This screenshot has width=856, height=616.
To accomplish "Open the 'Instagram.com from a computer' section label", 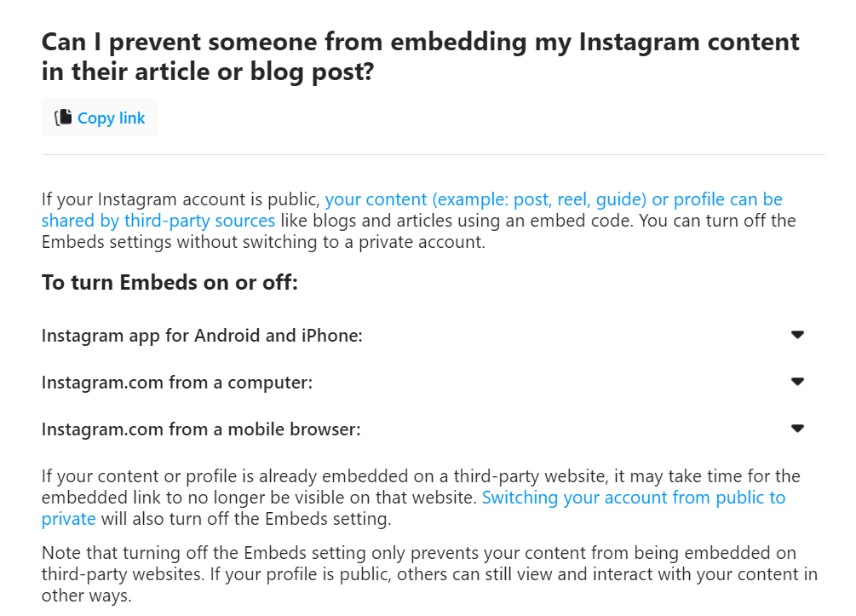I will tap(177, 383).
